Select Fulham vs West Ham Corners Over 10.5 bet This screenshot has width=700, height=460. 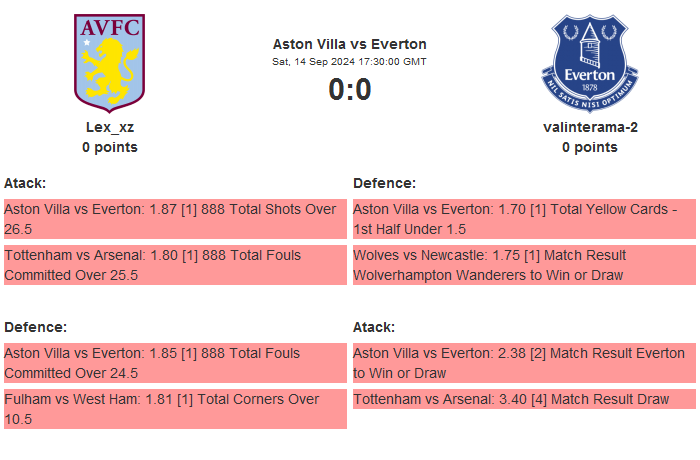[175, 409]
